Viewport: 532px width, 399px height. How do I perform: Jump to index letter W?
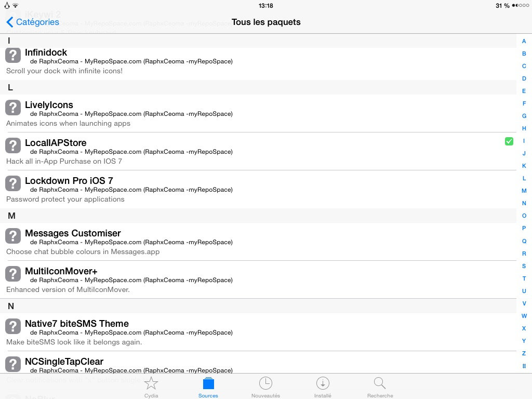pyautogui.click(x=524, y=316)
